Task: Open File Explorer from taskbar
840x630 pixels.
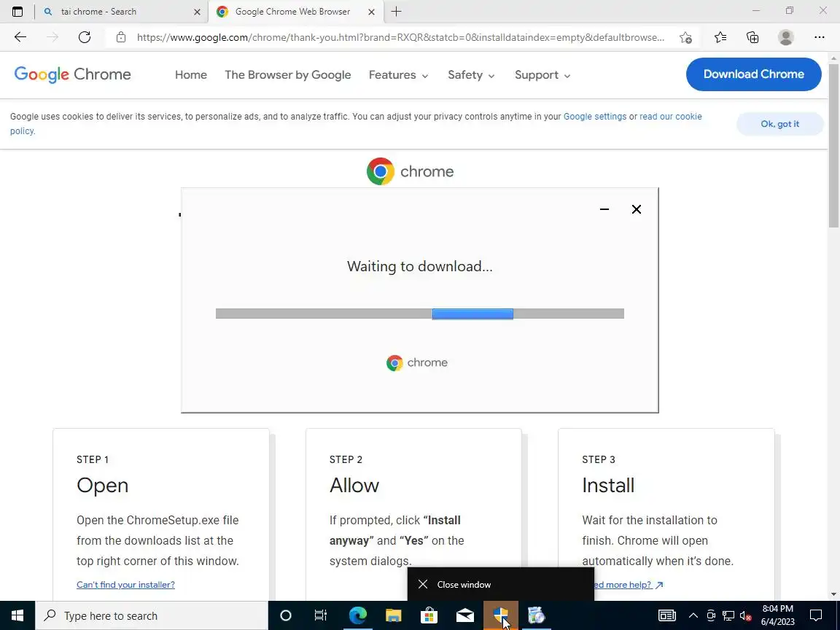Action: (x=393, y=615)
